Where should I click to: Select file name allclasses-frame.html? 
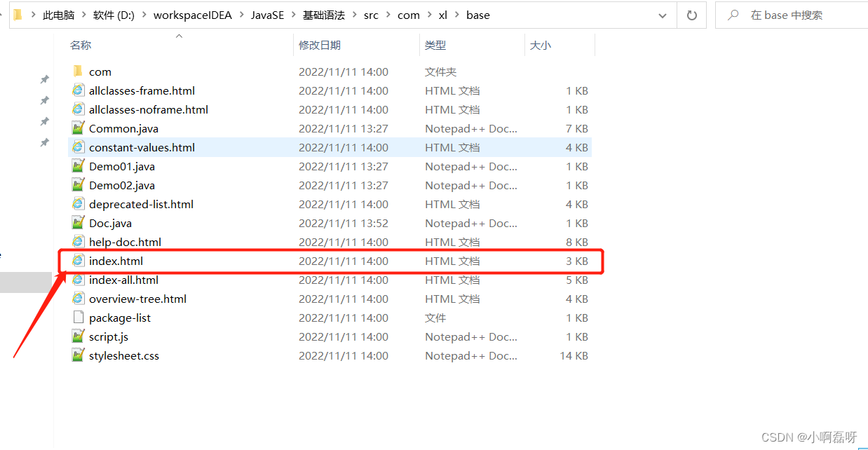click(x=142, y=90)
